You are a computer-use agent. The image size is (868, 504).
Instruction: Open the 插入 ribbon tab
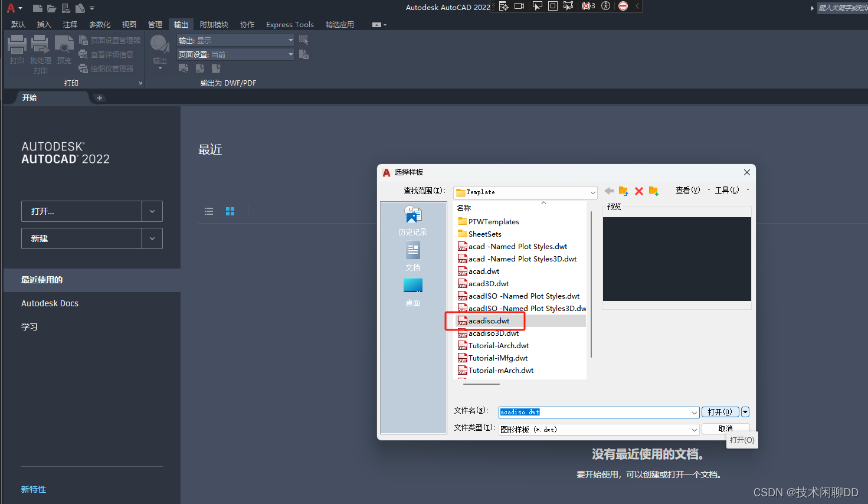[x=44, y=25]
